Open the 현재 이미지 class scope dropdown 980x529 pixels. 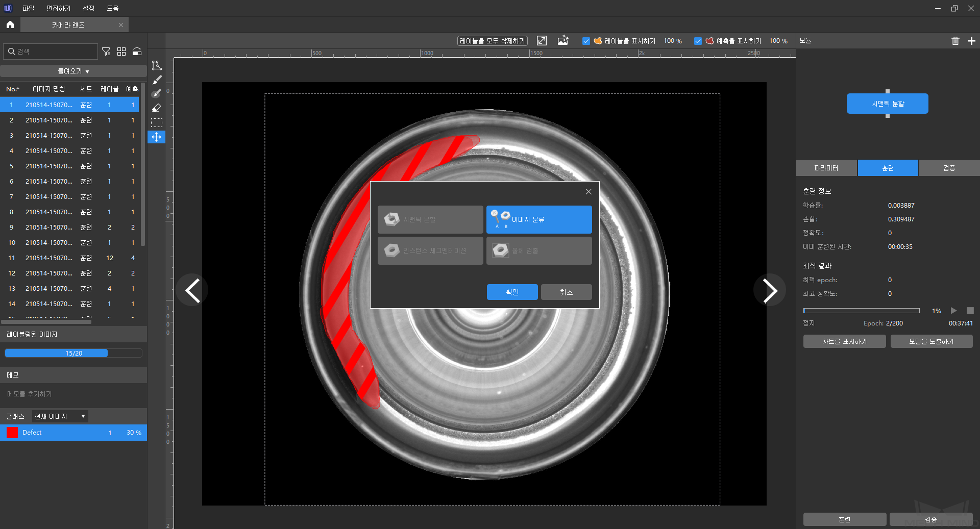click(x=60, y=416)
